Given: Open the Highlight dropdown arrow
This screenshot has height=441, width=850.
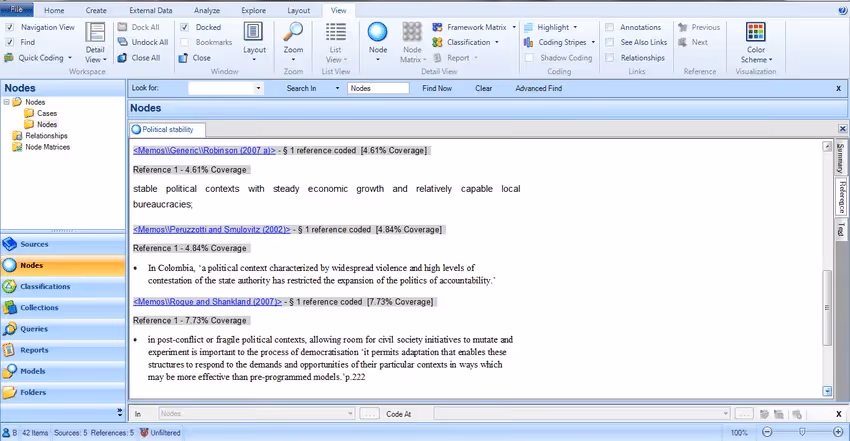Looking at the screenshot, I should (575, 27).
